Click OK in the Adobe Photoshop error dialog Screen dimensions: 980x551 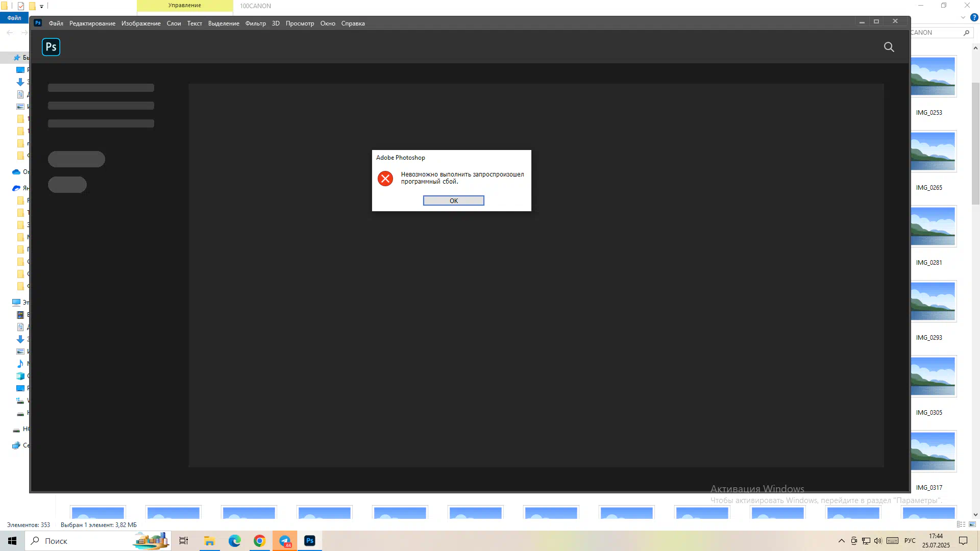coord(453,201)
